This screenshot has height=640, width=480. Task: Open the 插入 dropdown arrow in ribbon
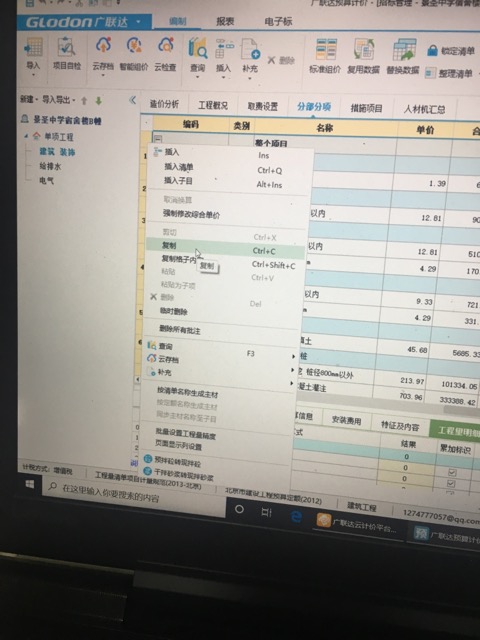click(x=223, y=78)
